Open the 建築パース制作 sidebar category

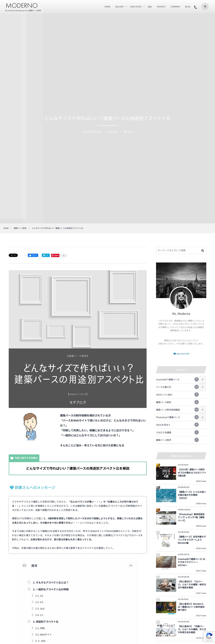tap(164, 440)
